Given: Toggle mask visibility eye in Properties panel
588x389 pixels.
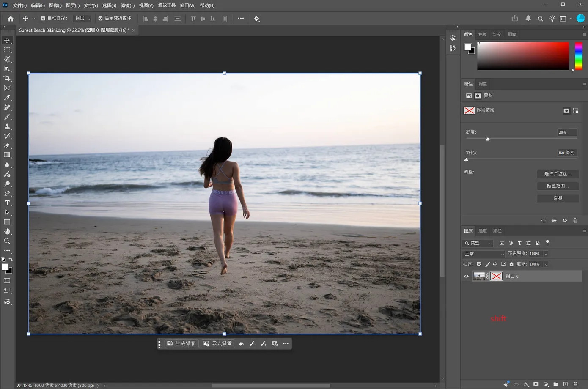Looking at the screenshot, I should coord(565,220).
